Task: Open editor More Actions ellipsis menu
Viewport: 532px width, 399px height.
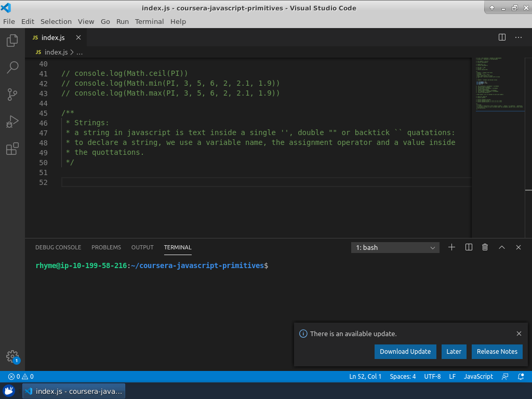Action: 518,37
